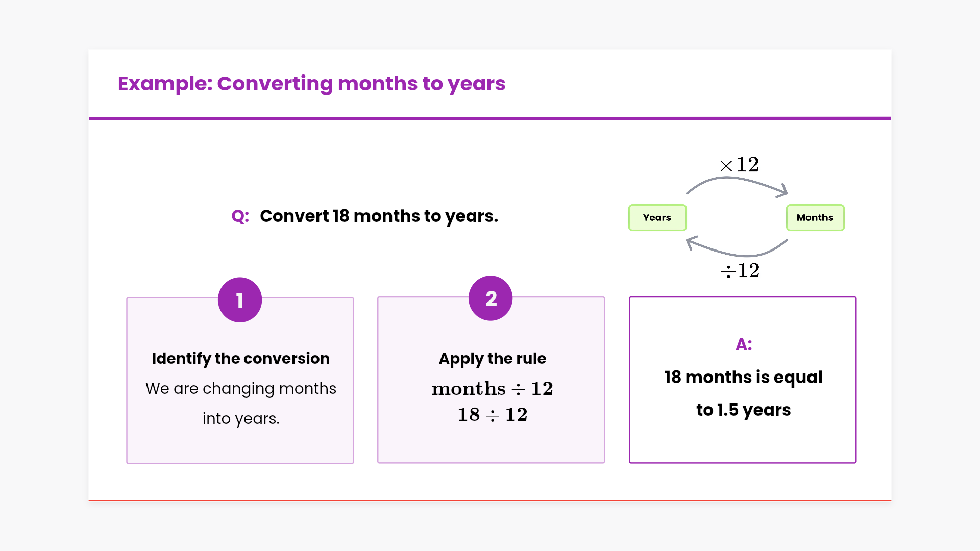Click the text We are changing months

click(x=240, y=389)
